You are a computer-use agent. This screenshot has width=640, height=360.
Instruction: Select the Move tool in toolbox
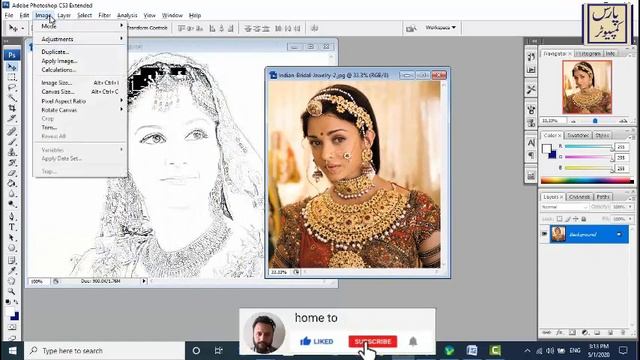(x=12, y=67)
